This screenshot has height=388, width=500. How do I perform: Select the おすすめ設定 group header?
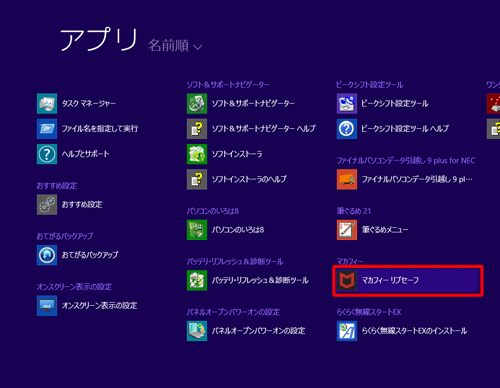click(57, 186)
